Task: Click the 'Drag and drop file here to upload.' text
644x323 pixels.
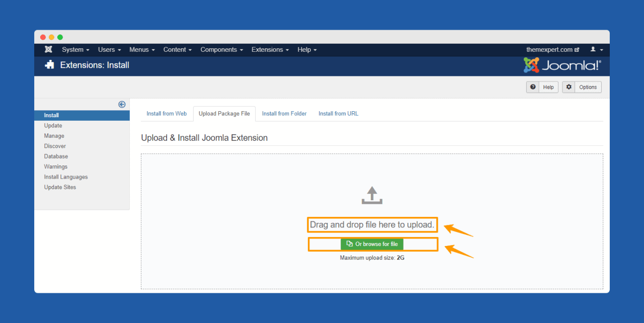Action: click(x=372, y=225)
